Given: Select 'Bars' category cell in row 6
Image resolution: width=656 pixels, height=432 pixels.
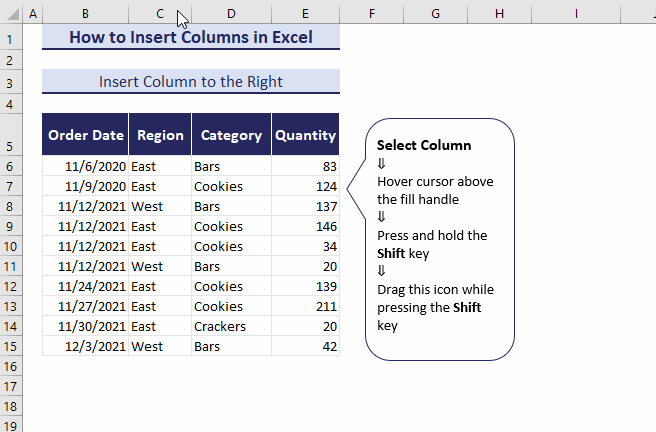Looking at the screenshot, I should point(231,166).
